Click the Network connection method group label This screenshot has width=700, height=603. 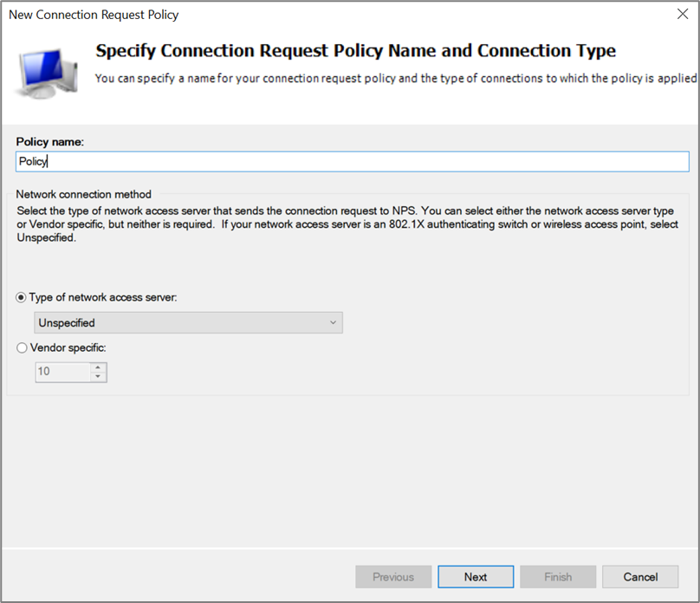coord(83,194)
